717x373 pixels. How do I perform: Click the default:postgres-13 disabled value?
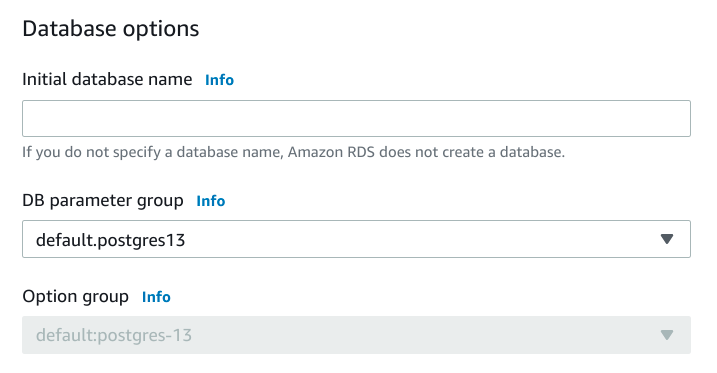tap(113, 336)
